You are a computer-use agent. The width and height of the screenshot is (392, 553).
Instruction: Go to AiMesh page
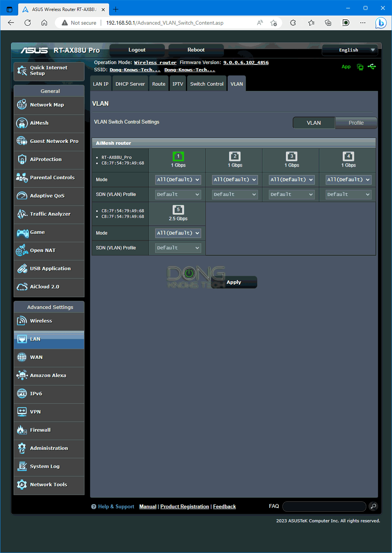(x=49, y=123)
